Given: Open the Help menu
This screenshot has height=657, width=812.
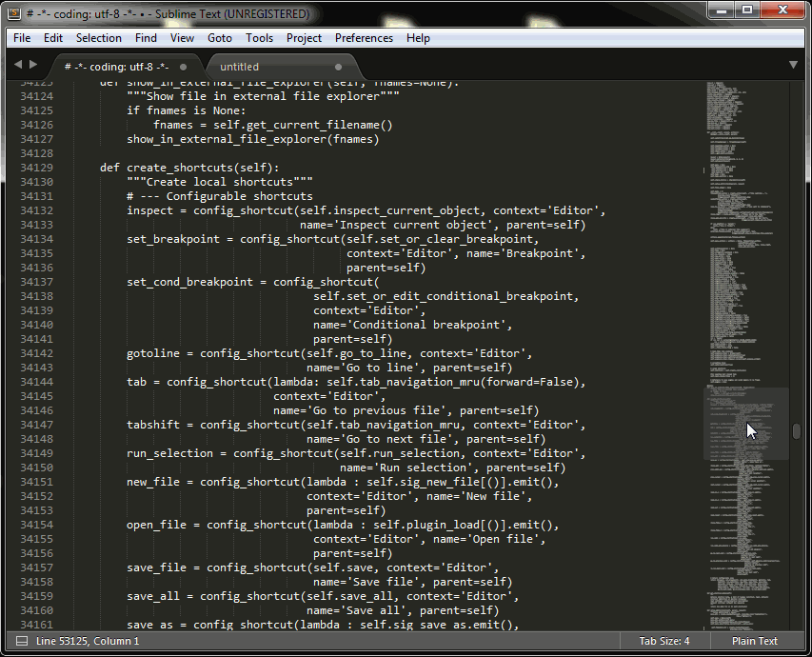Looking at the screenshot, I should [418, 38].
